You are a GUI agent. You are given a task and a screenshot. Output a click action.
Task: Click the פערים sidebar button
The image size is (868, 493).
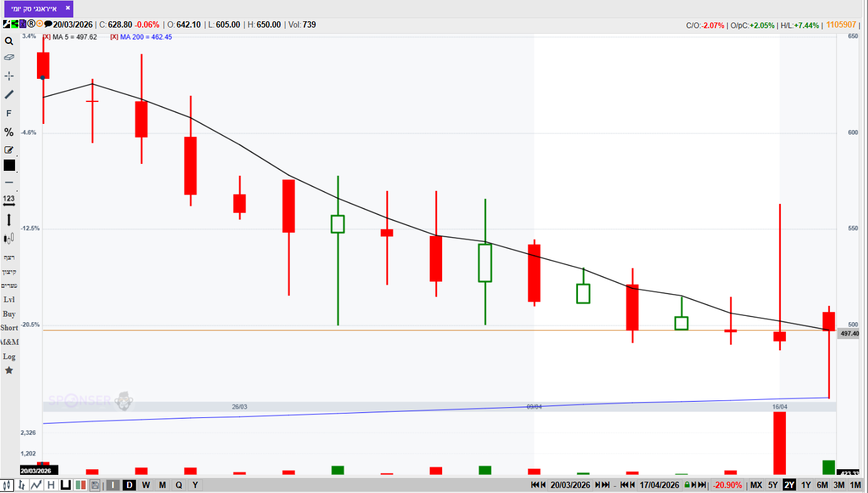coord(9,285)
